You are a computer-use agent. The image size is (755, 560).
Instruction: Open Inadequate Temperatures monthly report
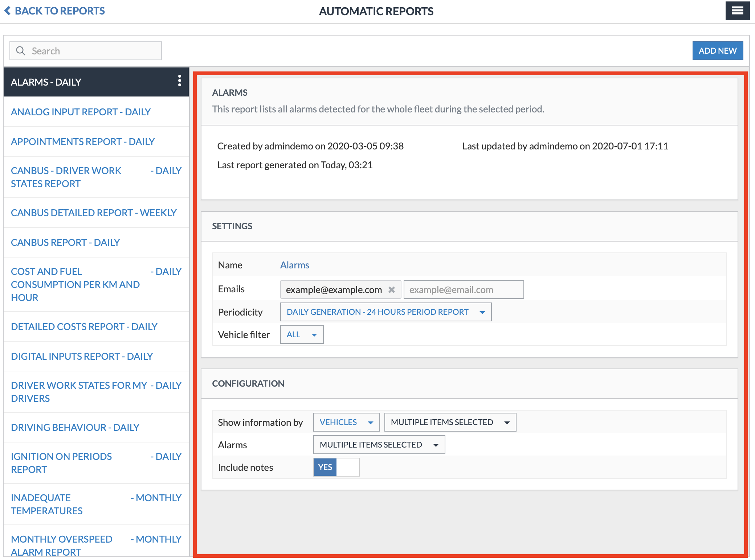coord(96,504)
